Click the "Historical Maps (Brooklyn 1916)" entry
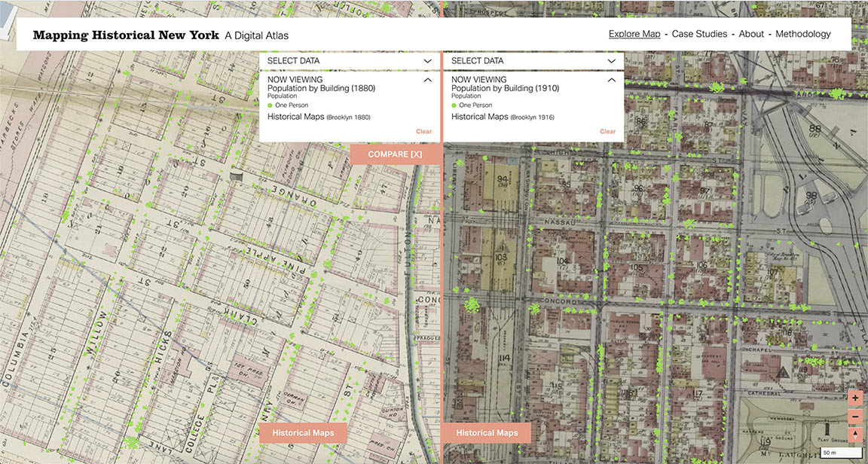Screen dimensions: 868x464 coord(503,117)
